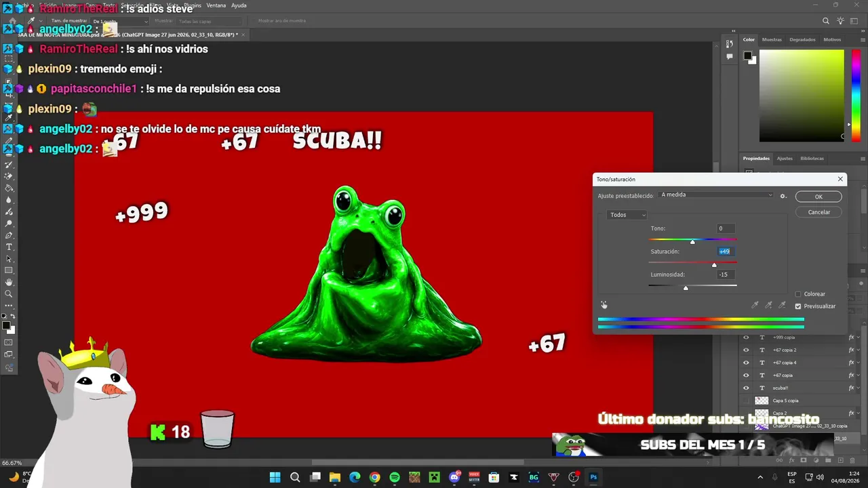Hide the 'scuba!!' layer
The image size is (868, 488).
[x=746, y=388]
